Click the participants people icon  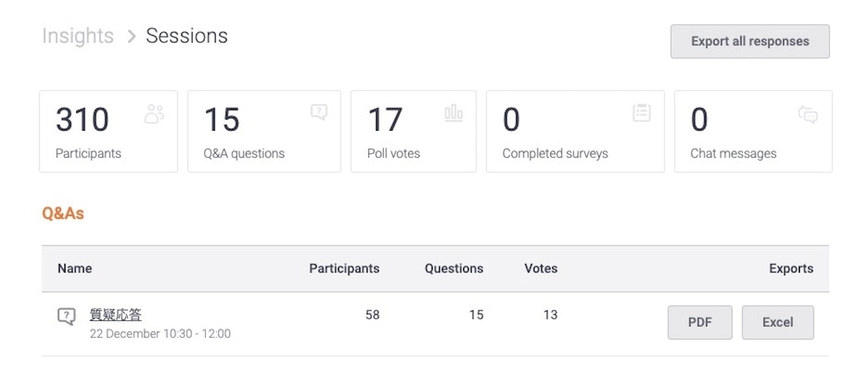click(x=154, y=114)
